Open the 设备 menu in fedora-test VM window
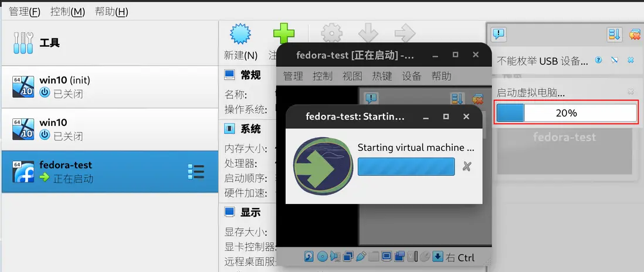 pos(412,76)
